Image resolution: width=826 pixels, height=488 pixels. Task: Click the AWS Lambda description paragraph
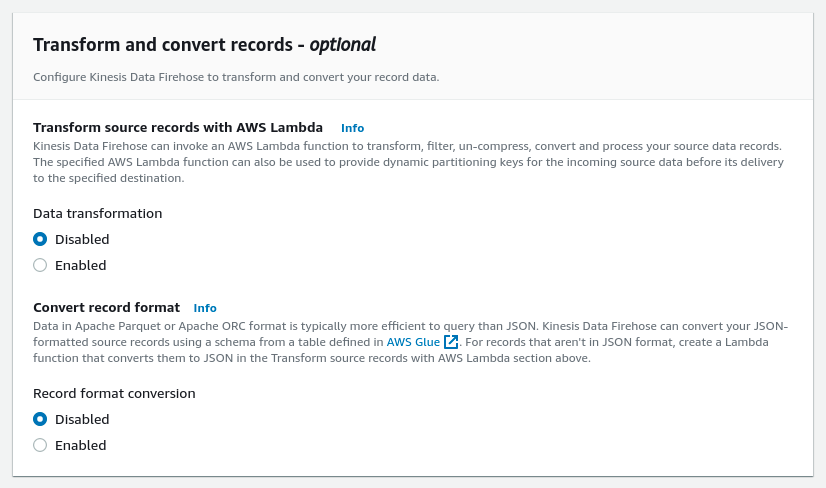[400, 162]
